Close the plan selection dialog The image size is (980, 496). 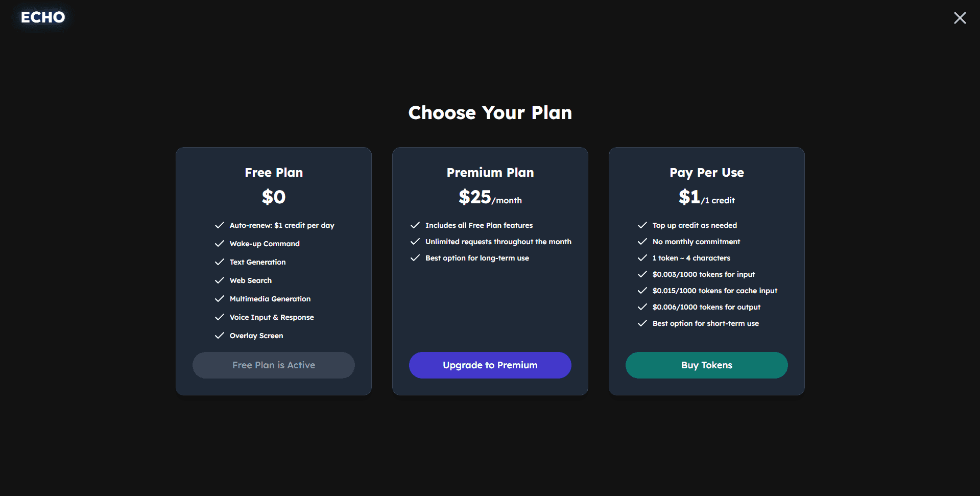point(960,18)
